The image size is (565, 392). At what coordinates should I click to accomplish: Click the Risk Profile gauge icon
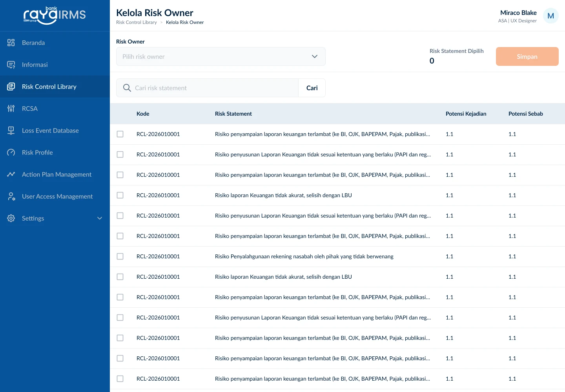[11, 152]
